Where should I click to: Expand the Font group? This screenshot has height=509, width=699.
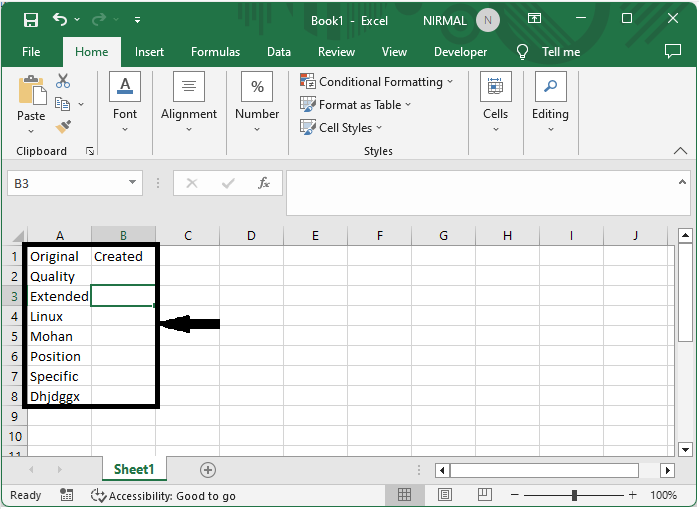pos(125,103)
